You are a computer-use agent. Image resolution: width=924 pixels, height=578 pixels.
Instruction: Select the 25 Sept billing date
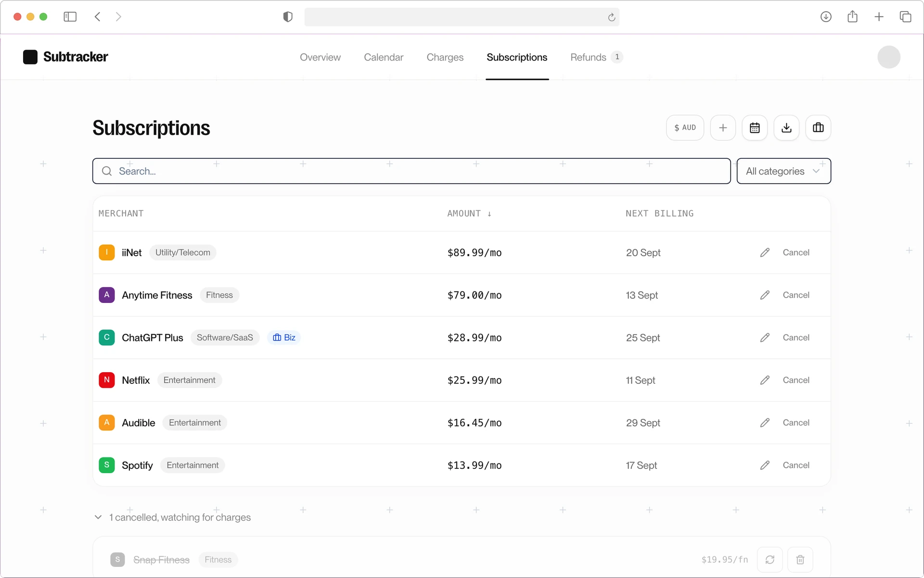643,338
